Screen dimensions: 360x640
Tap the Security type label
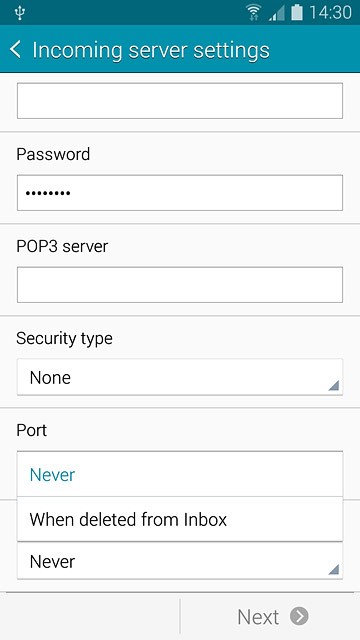pyautogui.click(x=64, y=339)
